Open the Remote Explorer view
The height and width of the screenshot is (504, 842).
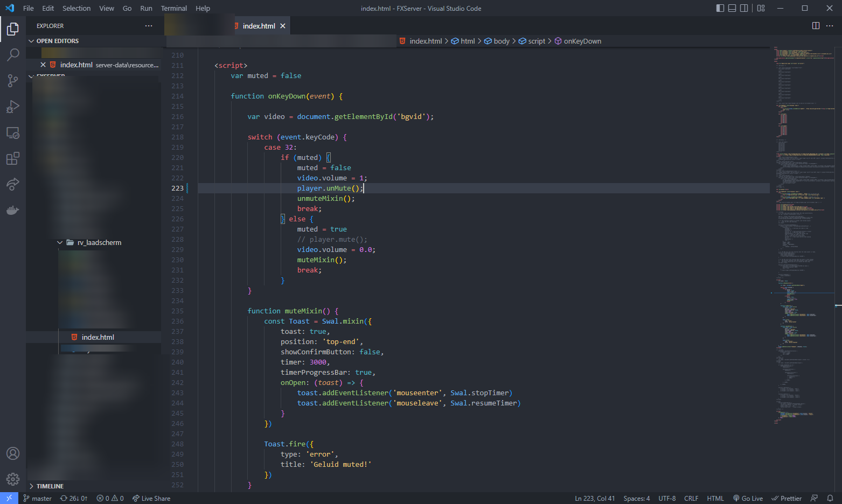point(13,132)
